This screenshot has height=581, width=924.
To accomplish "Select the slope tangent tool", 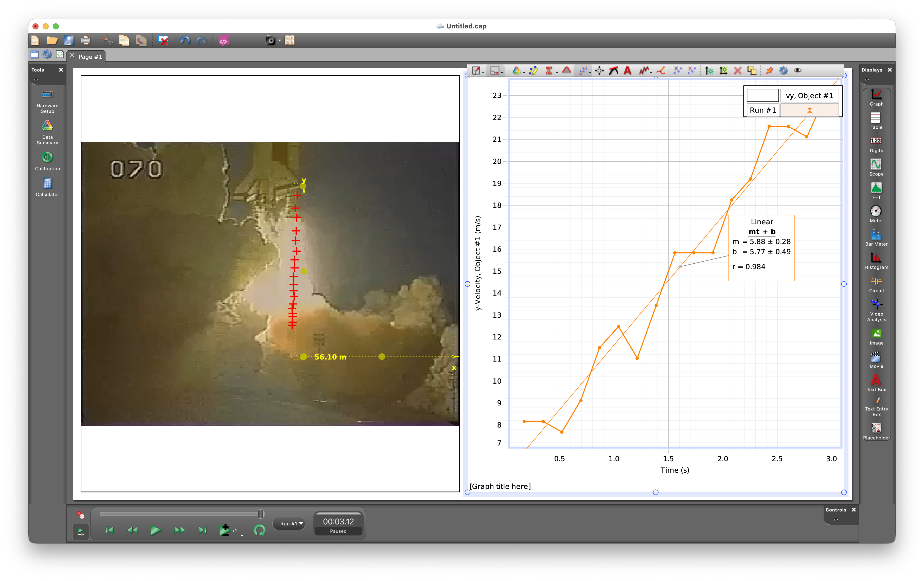I will tap(614, 71).
